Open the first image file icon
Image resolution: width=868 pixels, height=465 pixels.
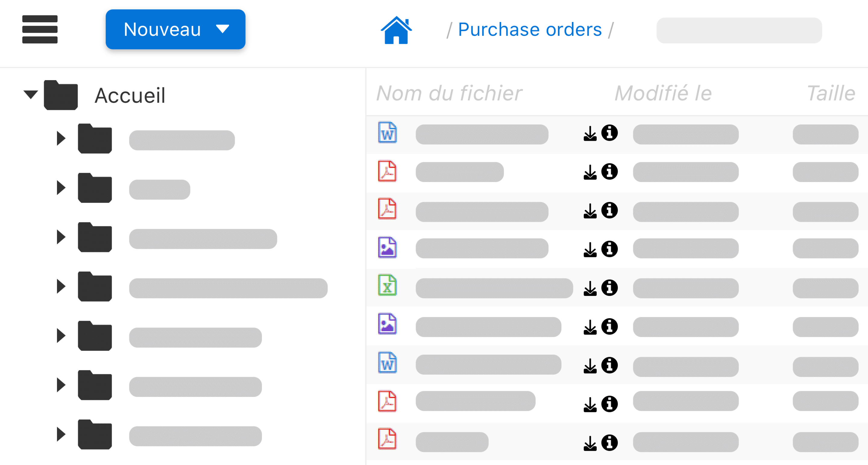(387, 247)
